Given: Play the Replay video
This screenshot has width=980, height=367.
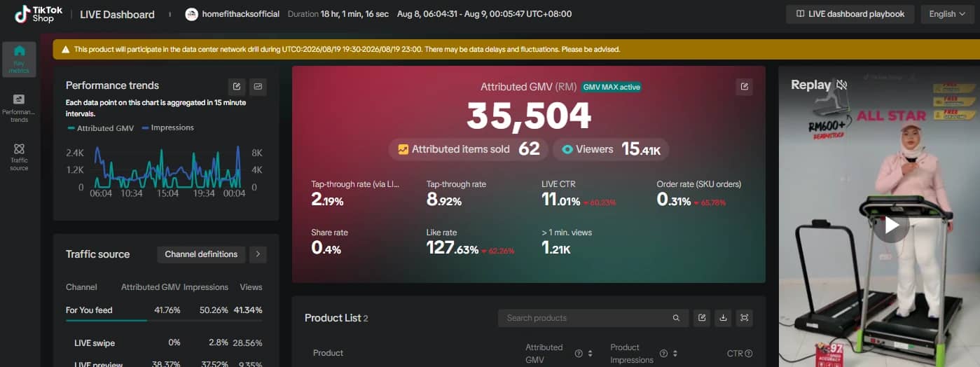Looking at the screenshot, I should 891,225.
